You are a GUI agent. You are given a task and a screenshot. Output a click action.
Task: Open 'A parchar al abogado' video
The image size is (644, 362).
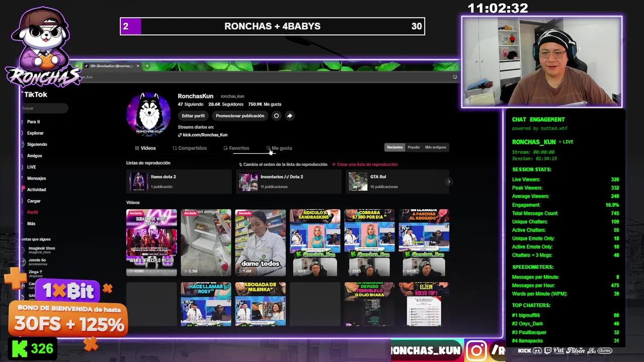(424, 242)
